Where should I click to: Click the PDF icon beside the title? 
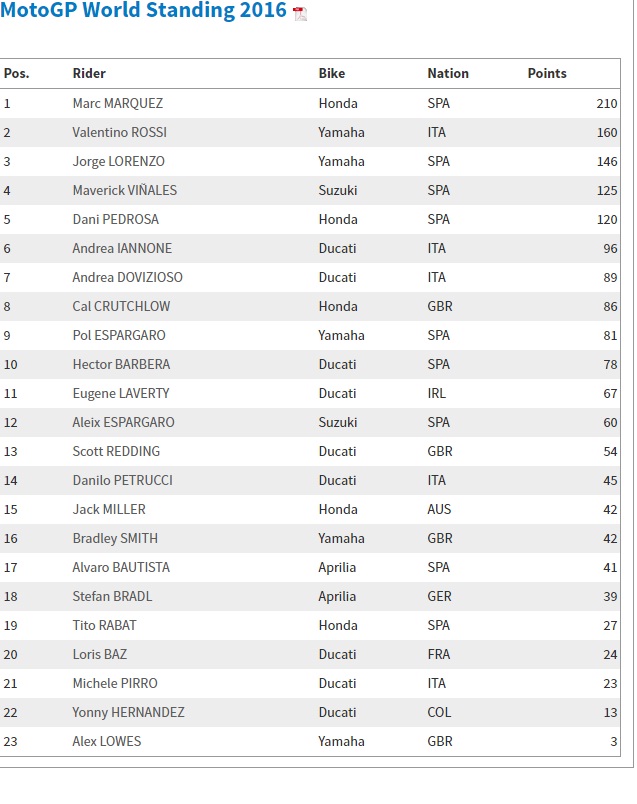click(x=300, y=13)
